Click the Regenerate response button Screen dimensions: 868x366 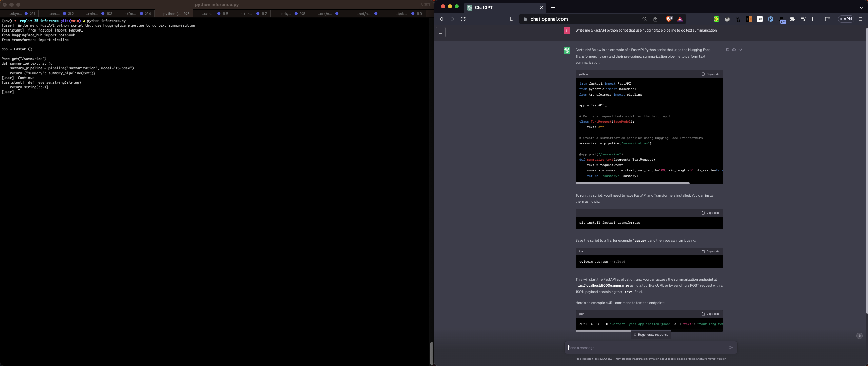coord(651,335)
